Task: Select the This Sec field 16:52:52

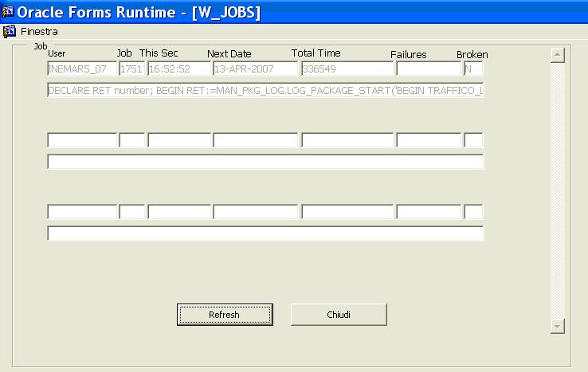Action: click(x=179, y=69)
